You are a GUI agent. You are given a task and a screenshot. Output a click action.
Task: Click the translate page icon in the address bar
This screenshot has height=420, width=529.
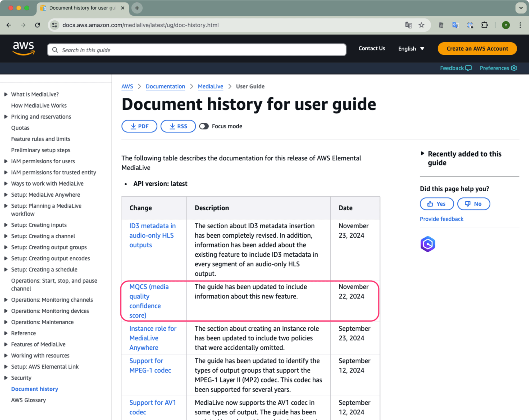tap(408, 25)
